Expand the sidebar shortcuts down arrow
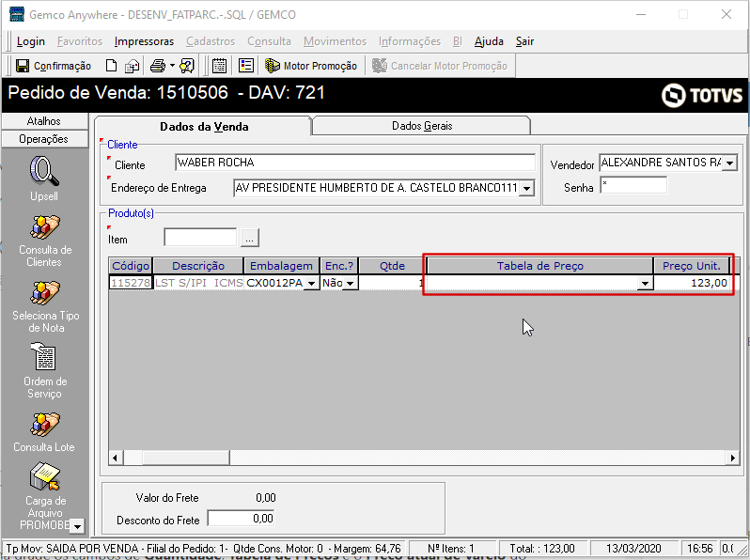This screenshot has width=750, height=560. 77,526
